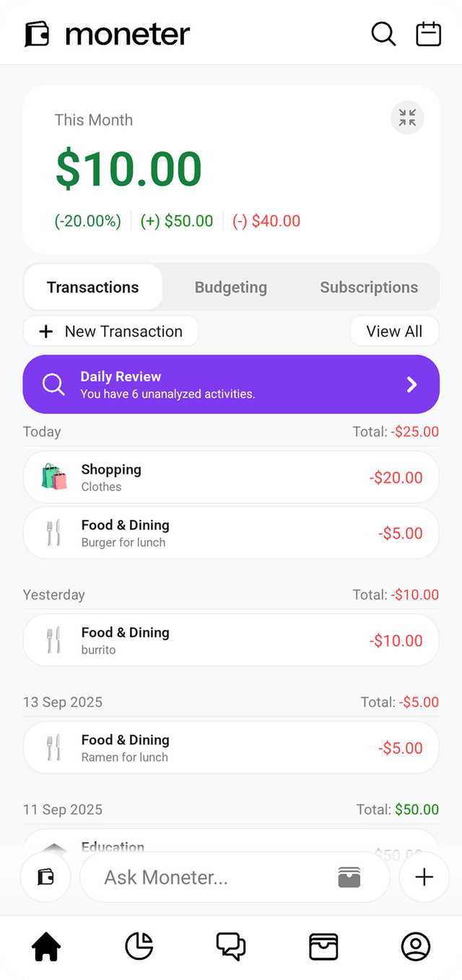
Task: Tap the card icon inside Ask Moneter field
Action: pyautogui.click(x=349, y=877)
